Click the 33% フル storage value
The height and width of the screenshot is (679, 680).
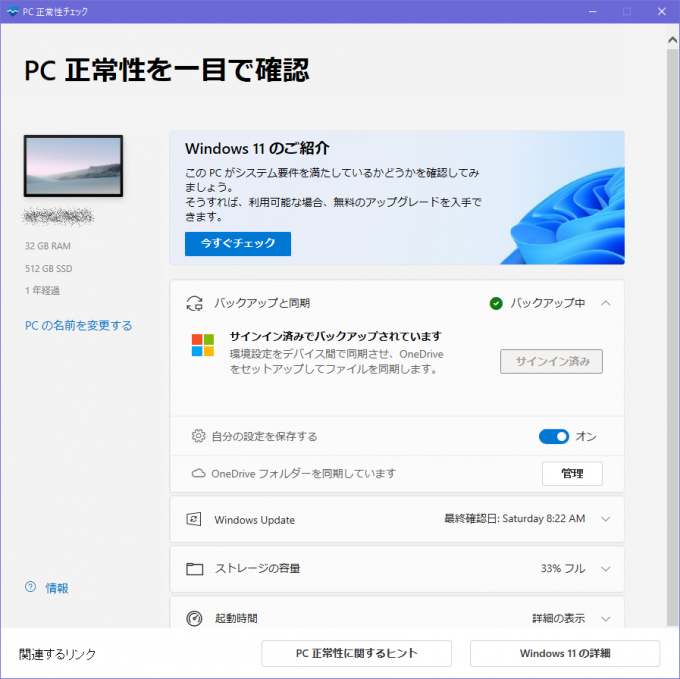pos(563,568)
